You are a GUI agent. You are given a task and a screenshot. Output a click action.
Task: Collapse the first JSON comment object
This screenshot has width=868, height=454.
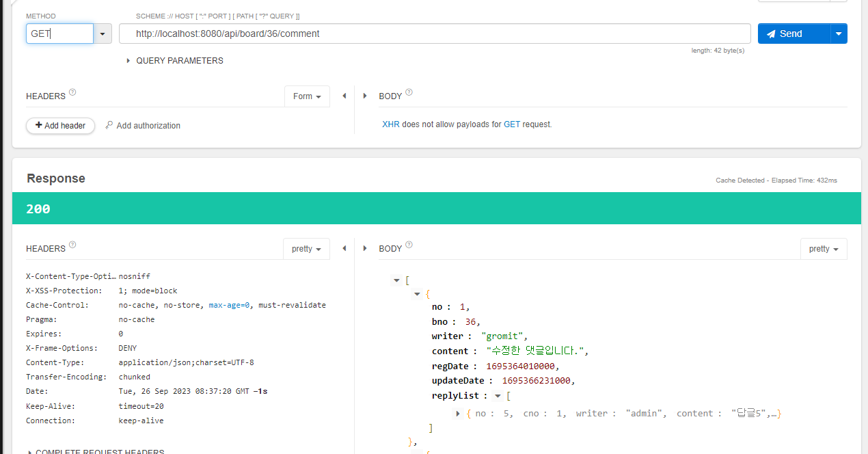417,294
